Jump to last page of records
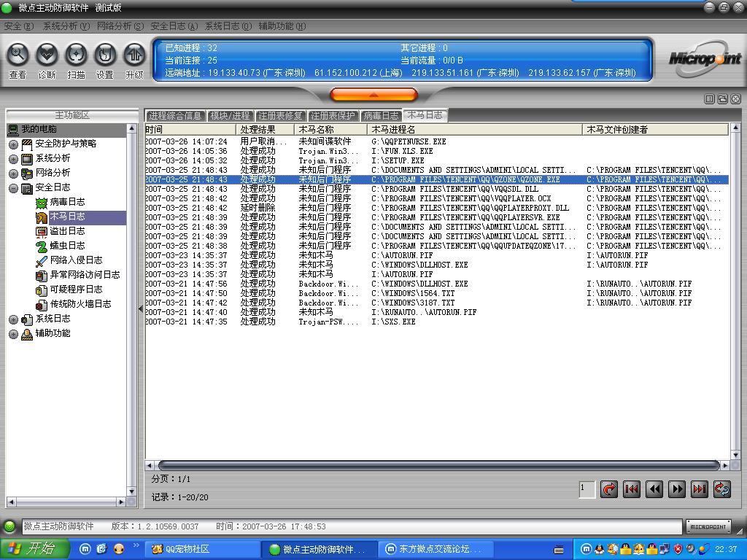This screenshot has height=560, width=747. pyautogui.click(x=700, y=489)
